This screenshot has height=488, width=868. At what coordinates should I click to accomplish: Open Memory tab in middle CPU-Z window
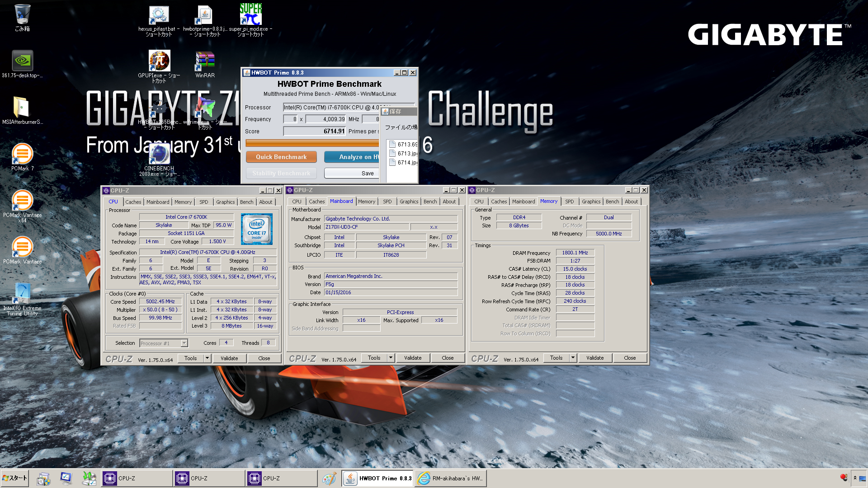[x=367, y=202]
